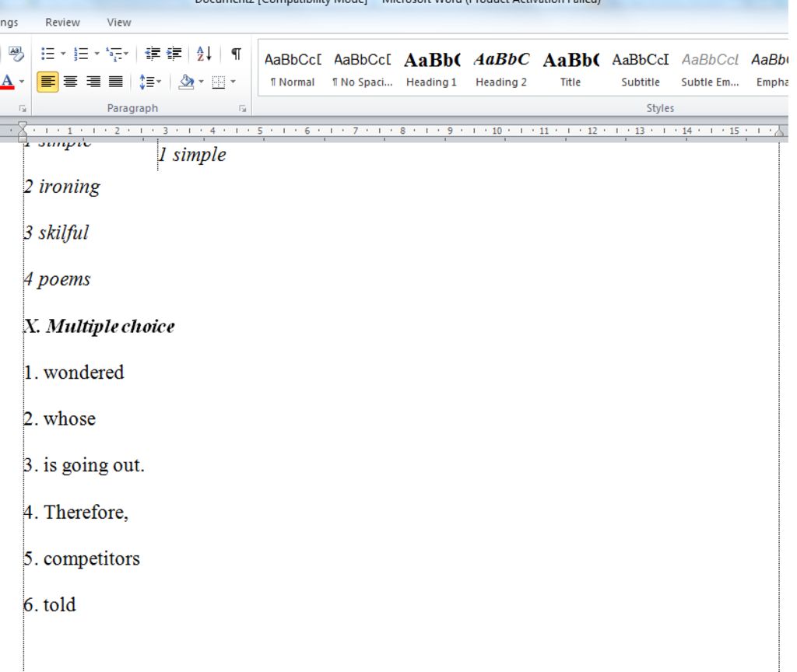The height and width of the screenshot is (672, 797).
Task: Apply bullet list formatting
Action: click(47, 54)
